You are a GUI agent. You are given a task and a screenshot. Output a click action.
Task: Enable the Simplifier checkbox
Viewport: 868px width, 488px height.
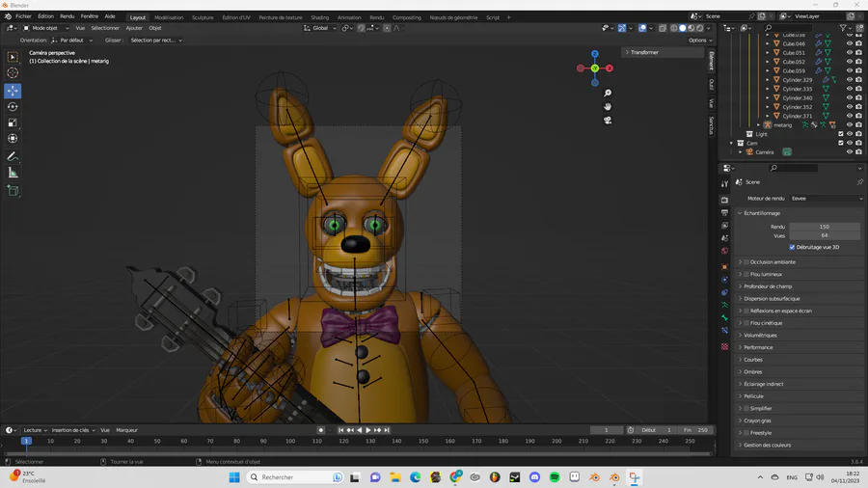tap(746, 408)
